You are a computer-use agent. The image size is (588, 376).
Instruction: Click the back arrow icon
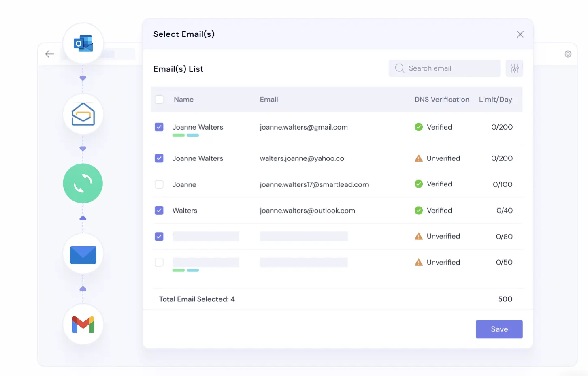[x=49, y=54]
